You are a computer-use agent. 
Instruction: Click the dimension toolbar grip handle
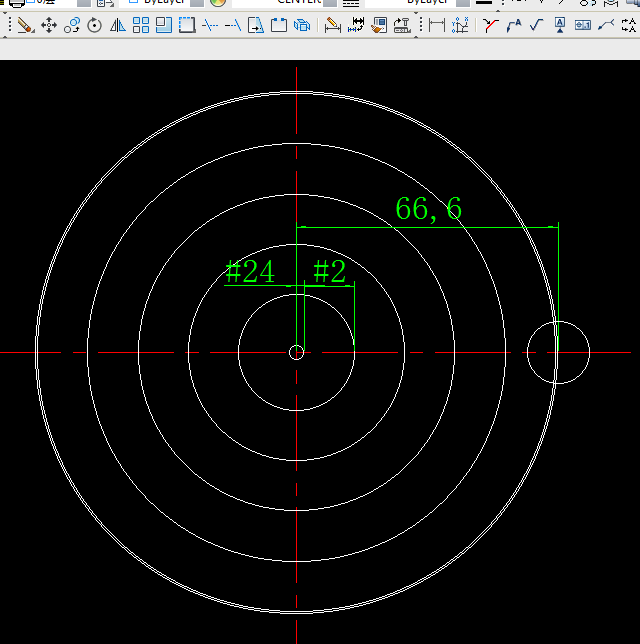point(421,25)
